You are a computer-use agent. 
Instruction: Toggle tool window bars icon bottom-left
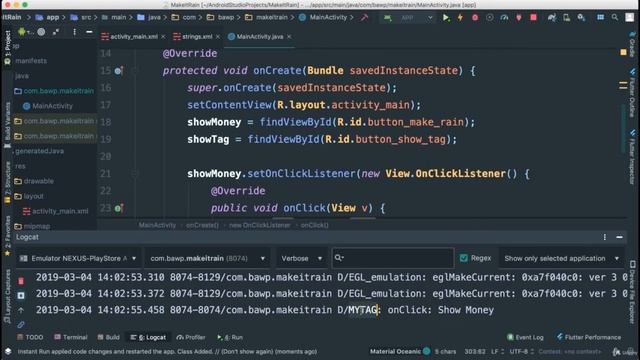[x=8, y=351]
